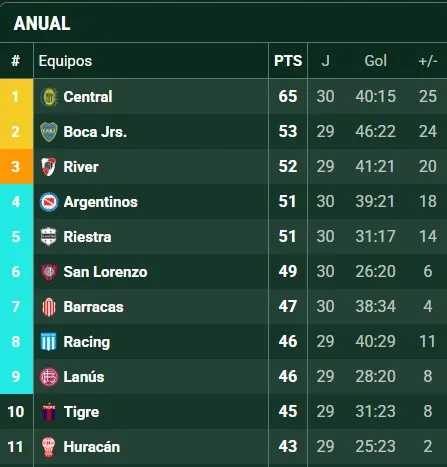The width and height of the screenshot is (447, 467).
Task: Click the orange position 3 marker
Action: tap(16, 167)
